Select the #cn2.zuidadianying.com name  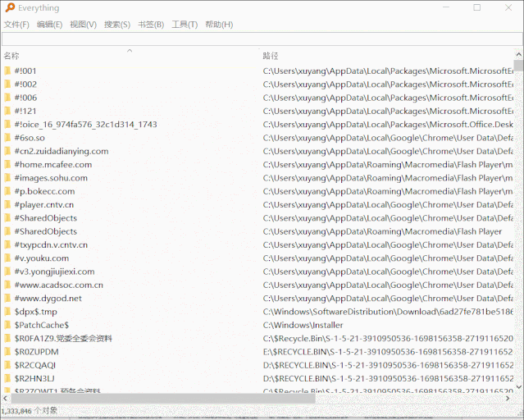pos(62,151)
